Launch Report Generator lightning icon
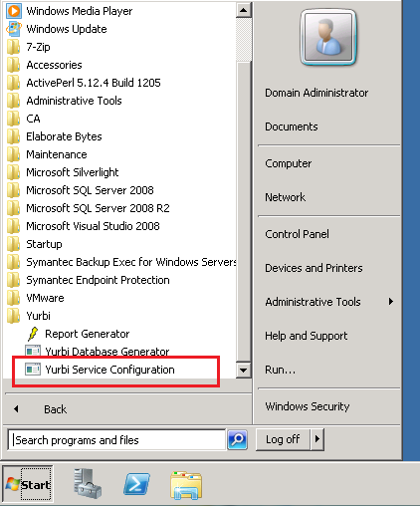Screen dimensions: 420x506 33,334
